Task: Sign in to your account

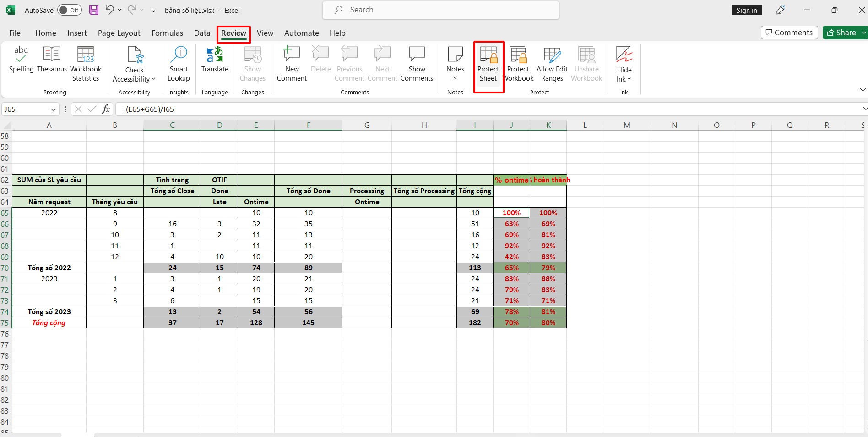Action: 747,10
